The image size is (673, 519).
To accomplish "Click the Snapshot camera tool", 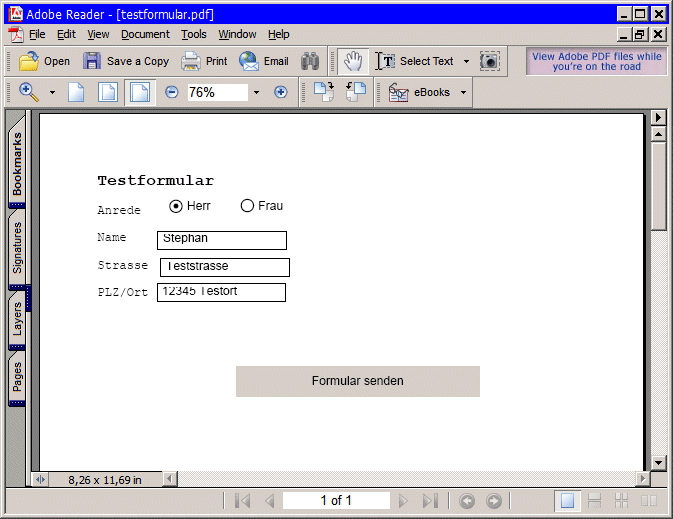I will pos(489,61).
